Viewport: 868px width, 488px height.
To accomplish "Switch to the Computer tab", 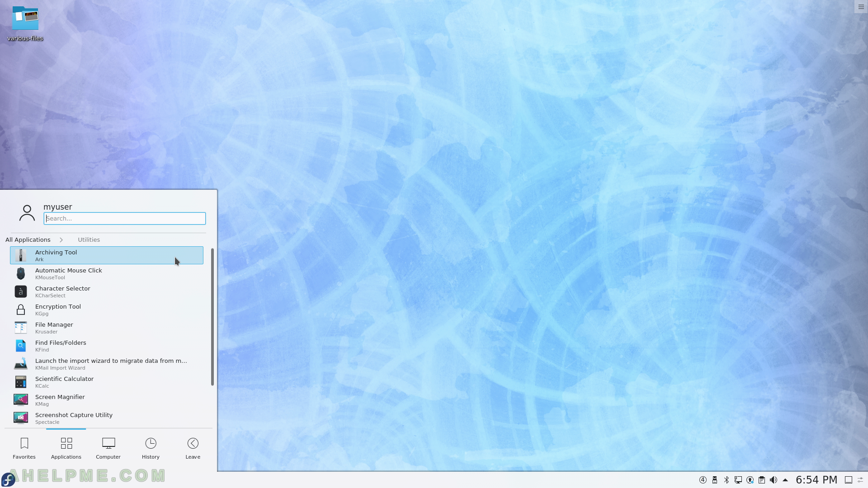I will [108, 449].
